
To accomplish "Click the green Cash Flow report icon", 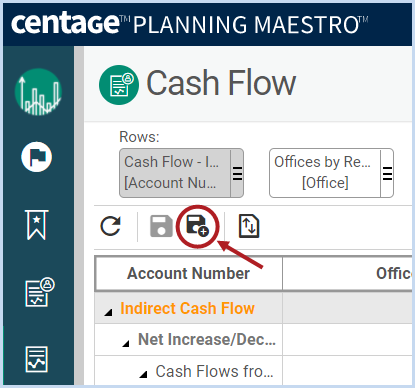I will pyautogui.click(x=119, y=85).
